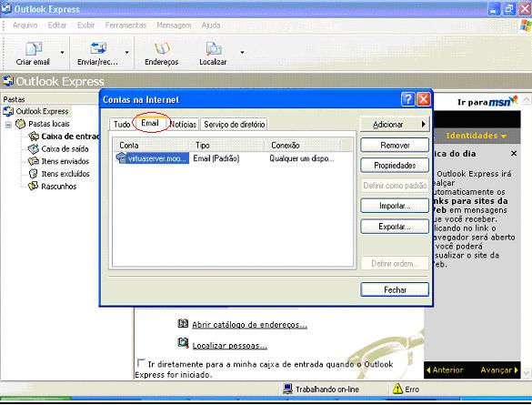The image size is (532, 405).
Task: Open the Exibir menu
Action: (85, 25)
